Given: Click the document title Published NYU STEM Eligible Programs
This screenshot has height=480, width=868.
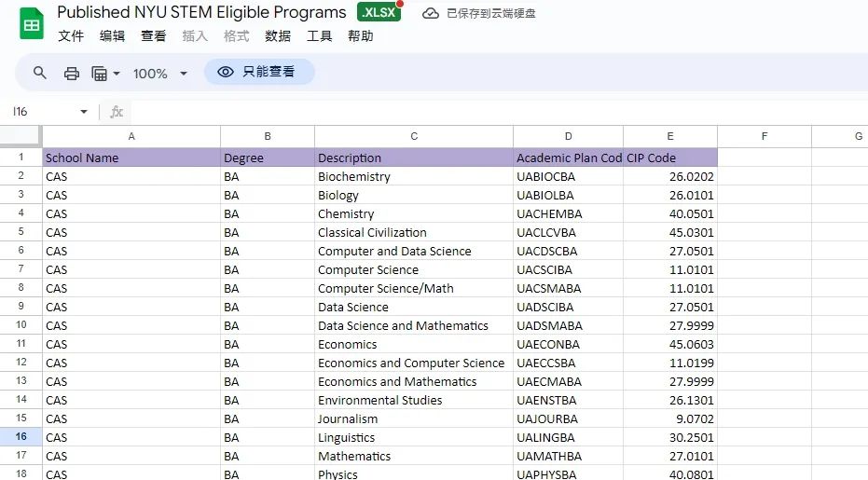Looking at the screenshot, I should [x=201, y=12].
